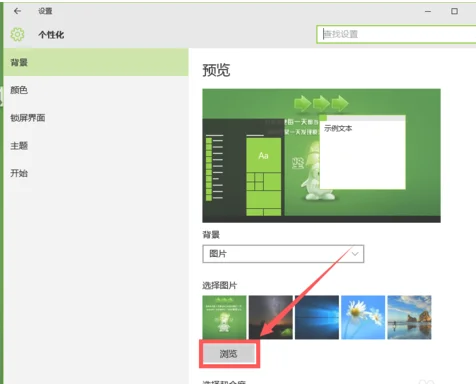Expand the 背景 图片 dropdown
This screenshot has height=384, width=476.
pyautogui.click(x=283, y=254)
